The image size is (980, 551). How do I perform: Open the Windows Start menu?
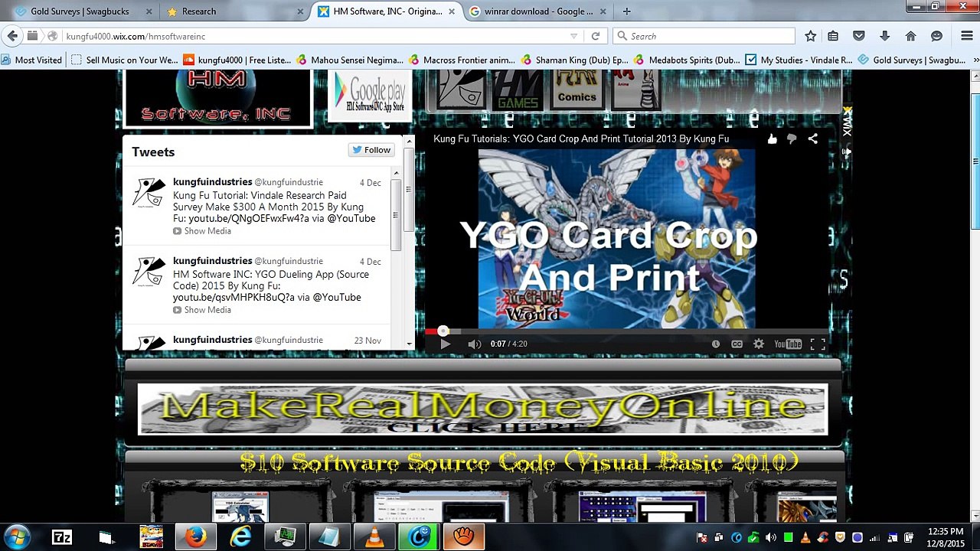(17, 537)
